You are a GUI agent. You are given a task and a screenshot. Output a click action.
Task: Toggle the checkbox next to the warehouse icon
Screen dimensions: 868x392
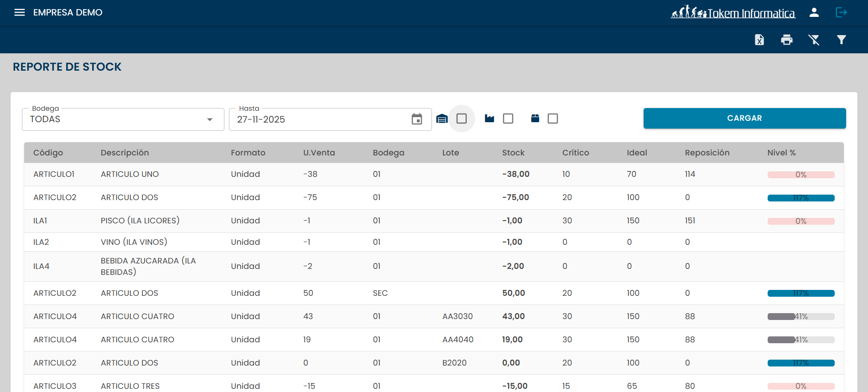click(462, 119)
